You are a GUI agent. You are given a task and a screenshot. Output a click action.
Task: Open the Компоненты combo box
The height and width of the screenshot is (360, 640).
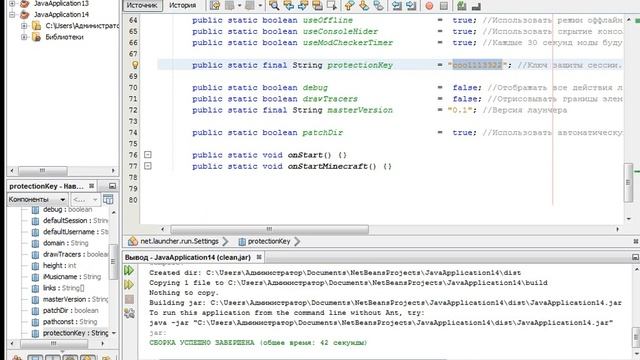pos(37,200)
